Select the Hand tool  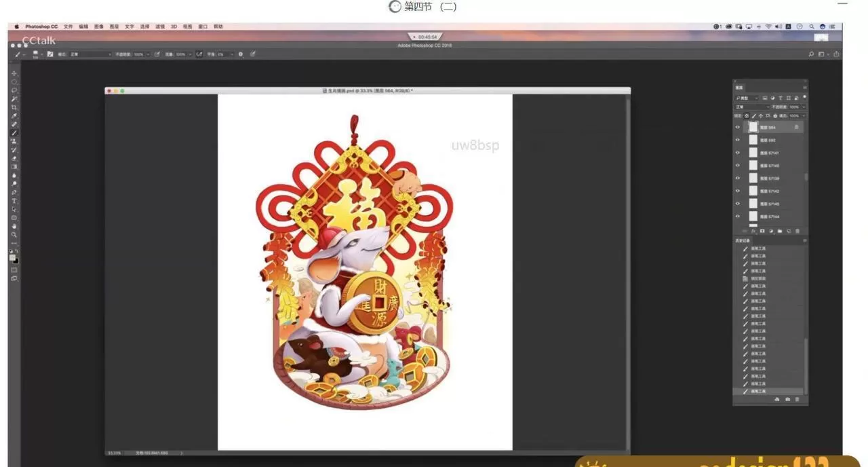coord(14,226)
